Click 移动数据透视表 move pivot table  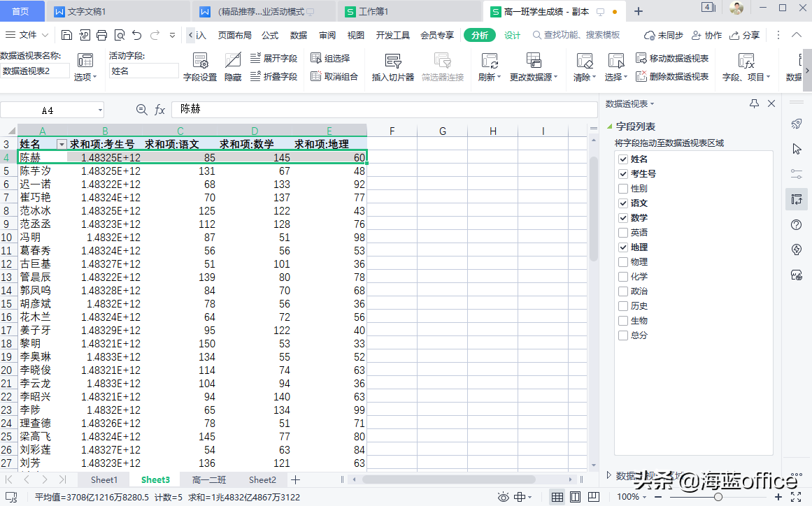coord(672,58)
